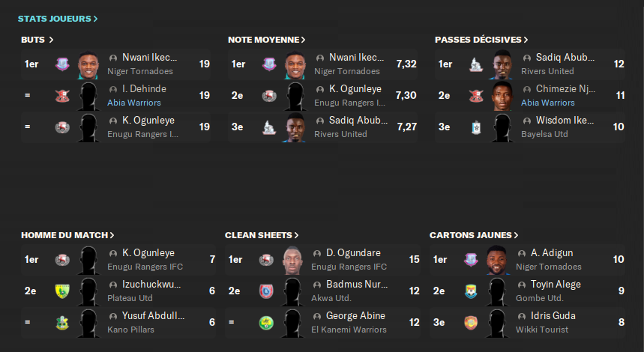Click Plateau Utd yellow badge in Homme du Match
The height and width of the screenshot is (352, 644).
click(62, 291)
